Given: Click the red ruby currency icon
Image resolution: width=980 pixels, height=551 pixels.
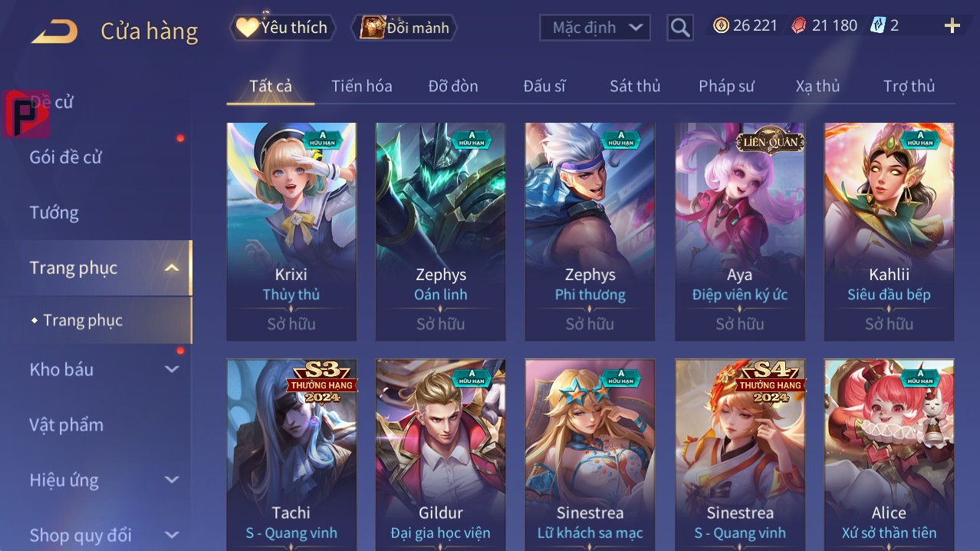Looking at the screenshot, I should 799,25.
